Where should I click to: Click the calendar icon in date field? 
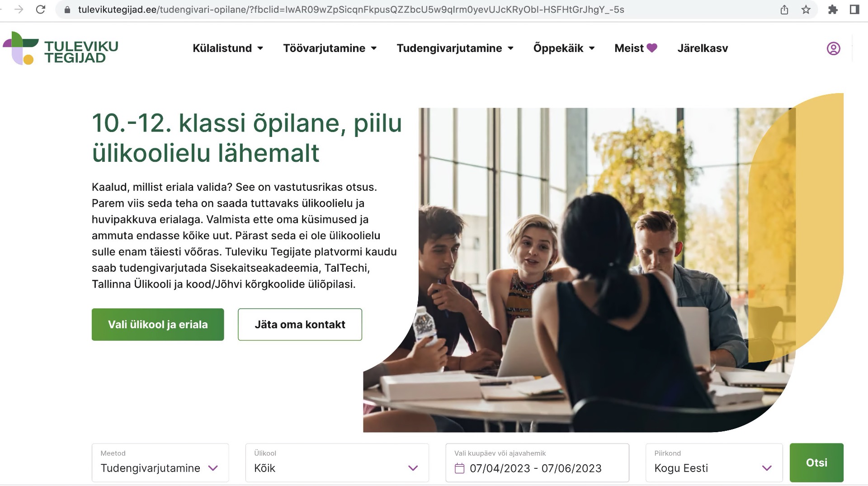[459, 468]
